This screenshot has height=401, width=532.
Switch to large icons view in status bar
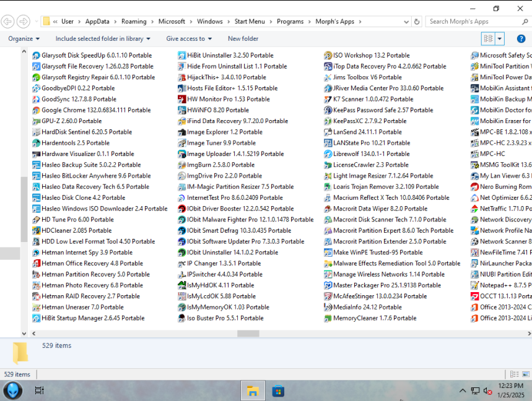[x=526, y=374]
